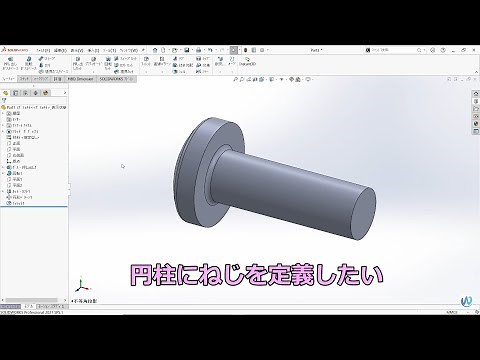Click the Open document icon
The height and width of the screenshot is (360, 480).
coord(174,50)
